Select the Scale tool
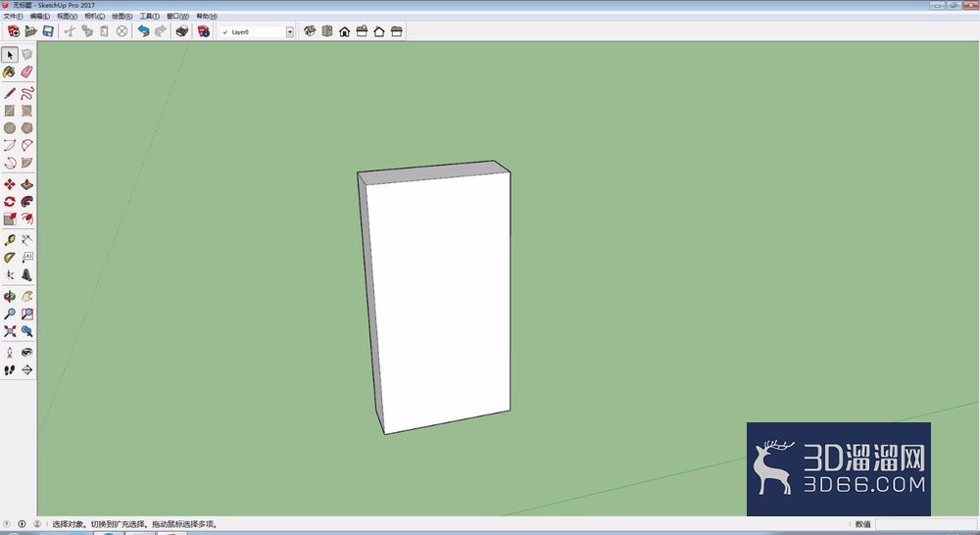The width and height of the screenshot is (980, 535). click(x=10, y=219)
